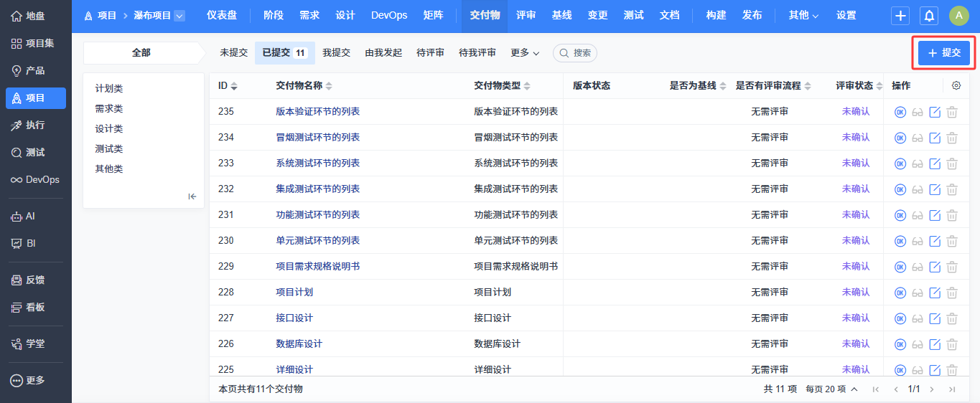The image size is (980, 403).
Task: Click the 搜索 search box
Action: coord(575,53)
